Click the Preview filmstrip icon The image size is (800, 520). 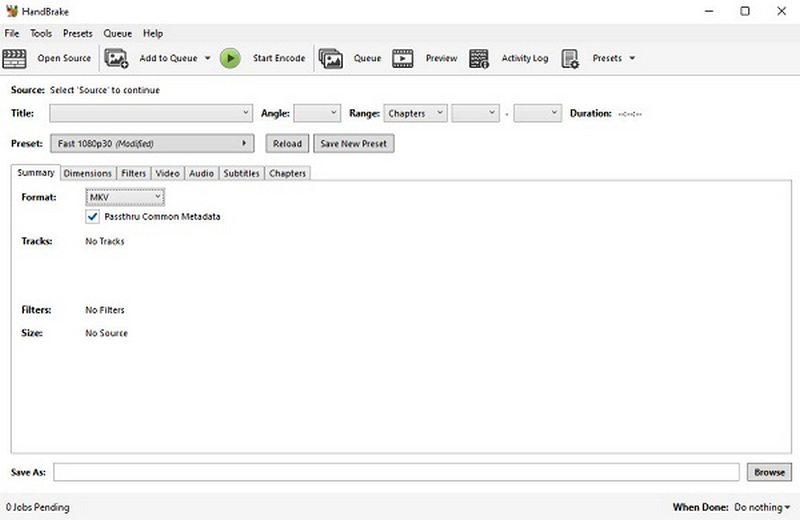[x=403, y=58]
